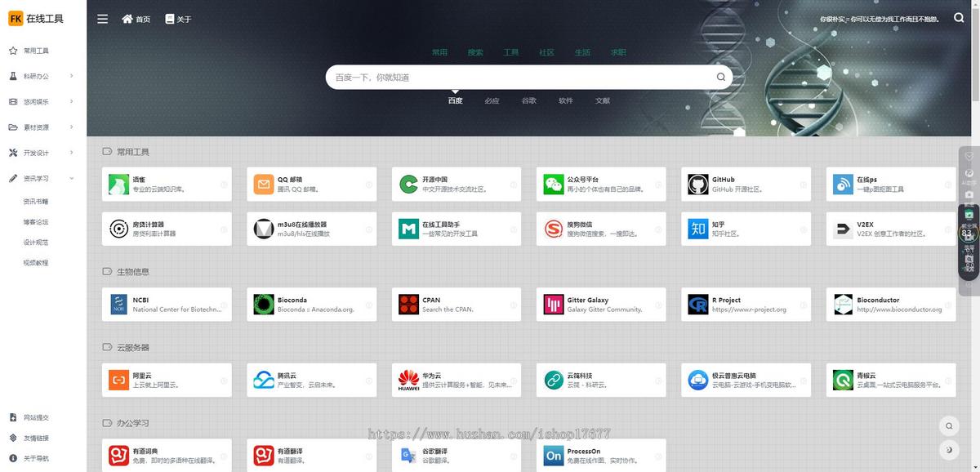This screenshot has width=980, height=472.
Task: Select the 必应 search engine
Action: point(492,100)
